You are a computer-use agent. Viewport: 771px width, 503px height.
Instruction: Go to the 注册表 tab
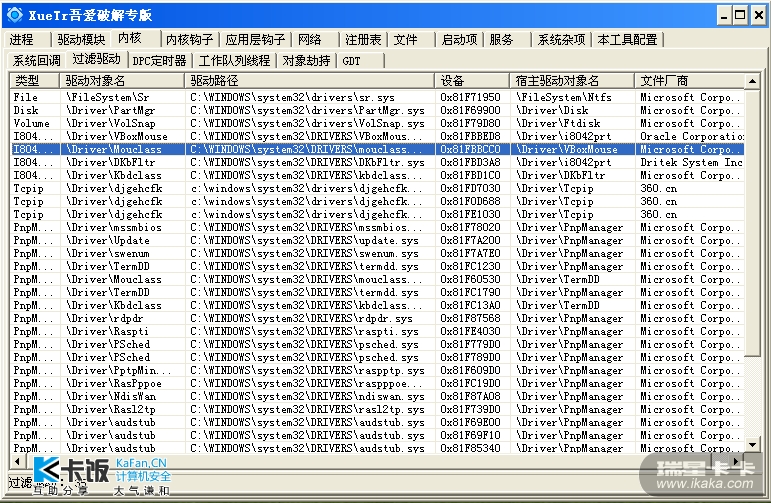click(363, 39)
